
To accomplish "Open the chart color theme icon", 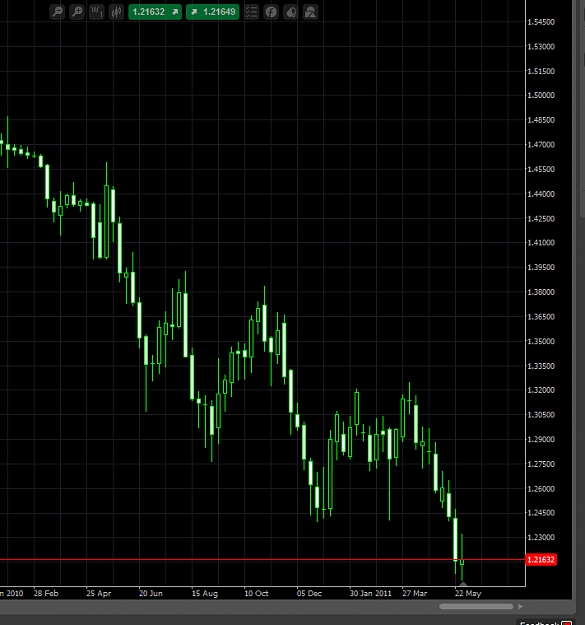I will click(291, 12).
